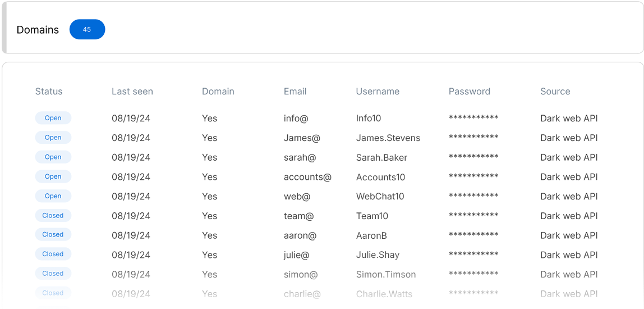Click the Source column header
Screen dimensions: 644x309
555,92
